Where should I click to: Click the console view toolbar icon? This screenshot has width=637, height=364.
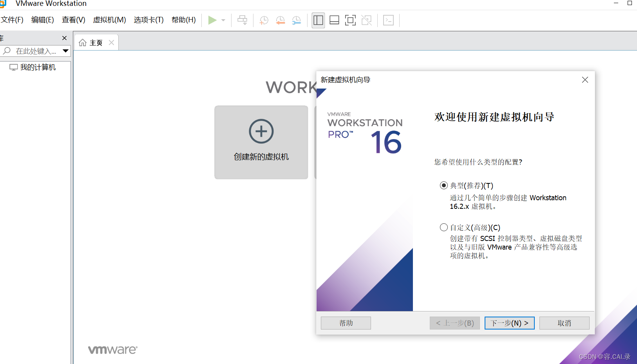coord(388,20)
